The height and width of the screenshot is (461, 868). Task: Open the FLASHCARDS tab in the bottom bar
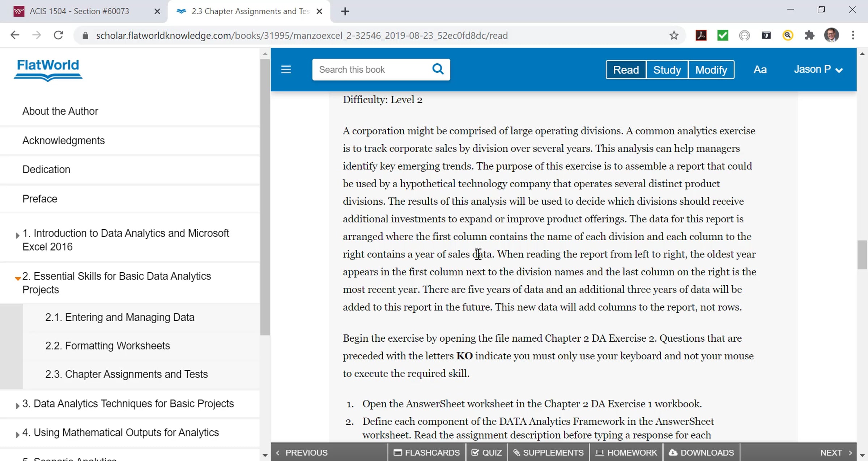click(x=427, y=453)
